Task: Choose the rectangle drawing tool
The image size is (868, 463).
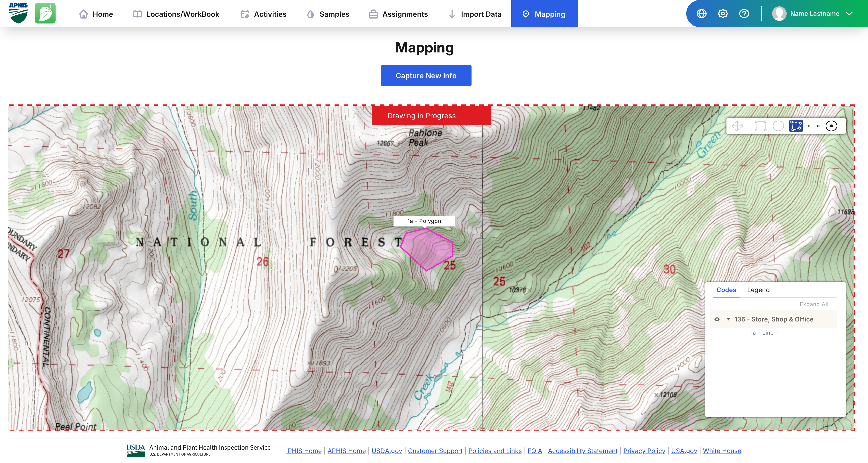Action: coord(760,126)
